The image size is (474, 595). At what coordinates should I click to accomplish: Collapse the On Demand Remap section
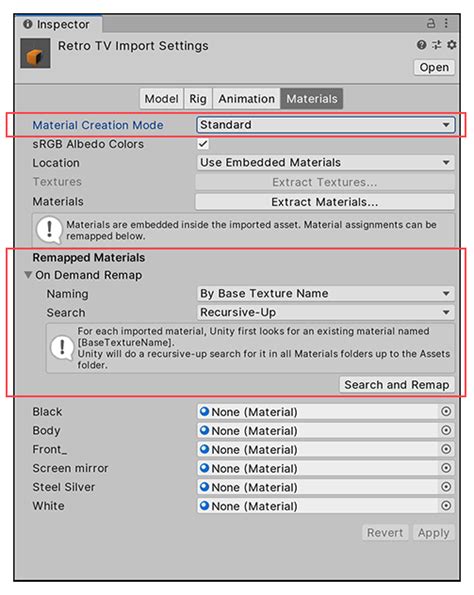(28, 275)
